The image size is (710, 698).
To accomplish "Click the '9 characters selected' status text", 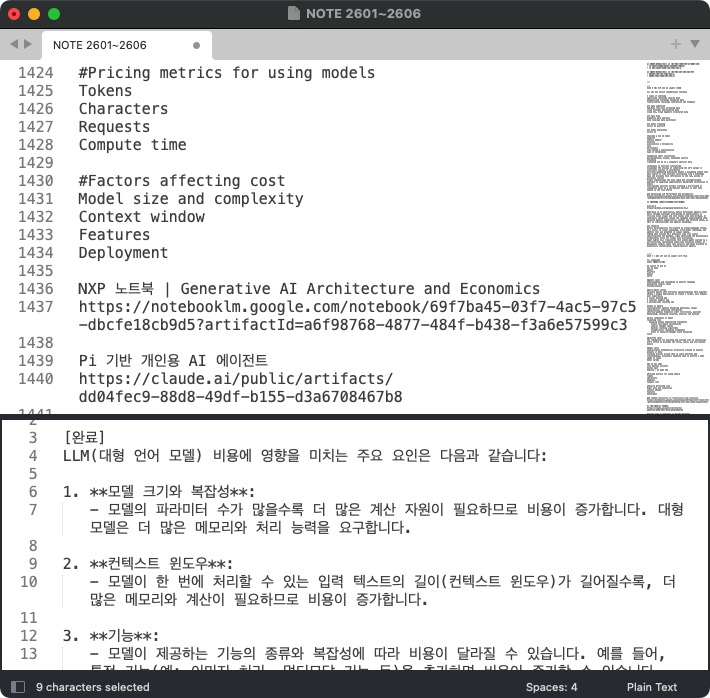I will [93, 687].
